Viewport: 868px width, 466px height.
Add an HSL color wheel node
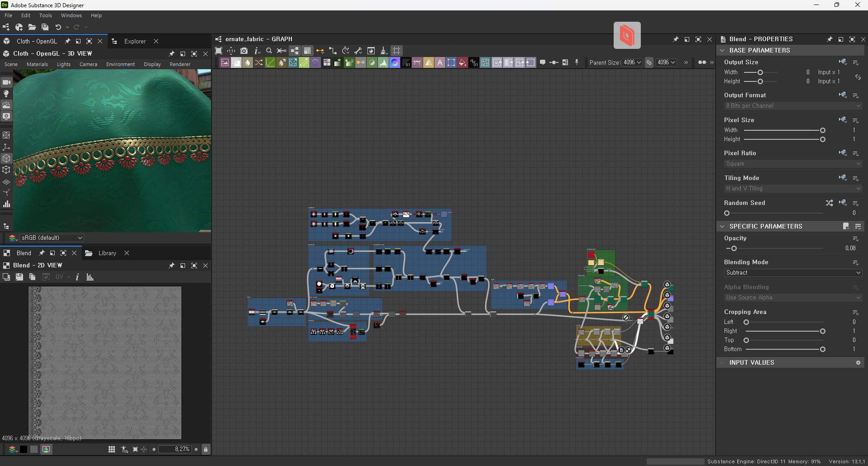click(x=395, y=62)
